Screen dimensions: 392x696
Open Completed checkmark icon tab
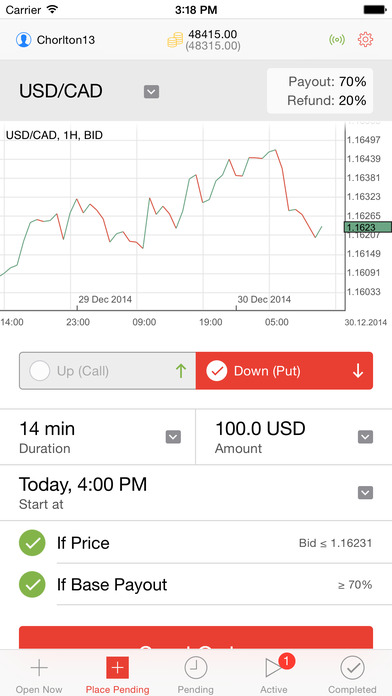tap(352, 668)
